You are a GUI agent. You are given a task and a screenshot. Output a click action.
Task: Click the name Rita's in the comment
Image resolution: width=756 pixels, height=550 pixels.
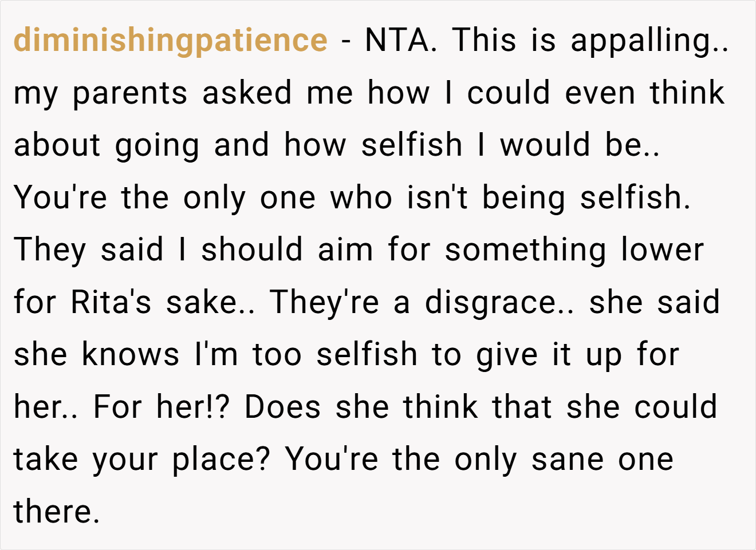(x=111, y=302)
